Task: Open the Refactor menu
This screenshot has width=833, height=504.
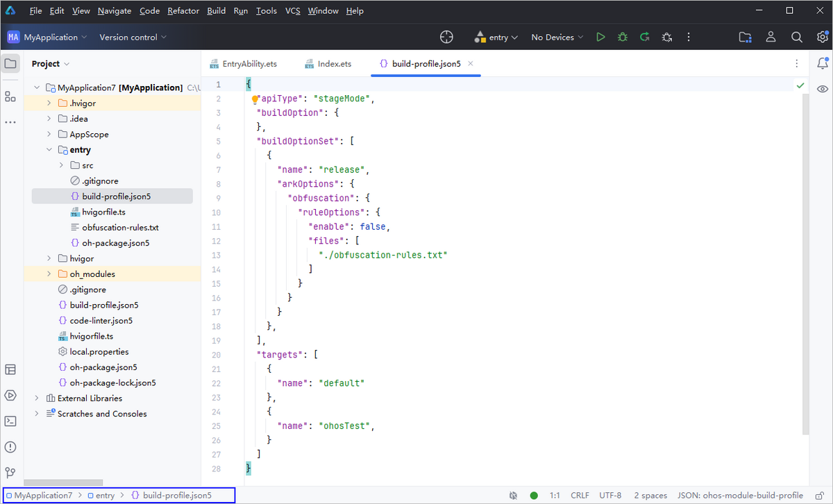Action: click(x=183, y=11)
